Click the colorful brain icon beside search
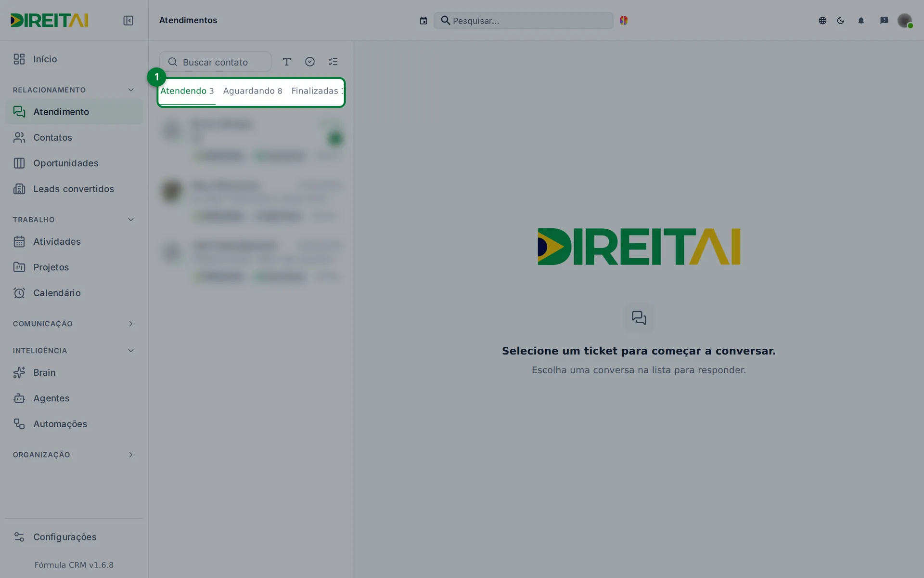The image size is (924, 578). (x=624, y=20)
